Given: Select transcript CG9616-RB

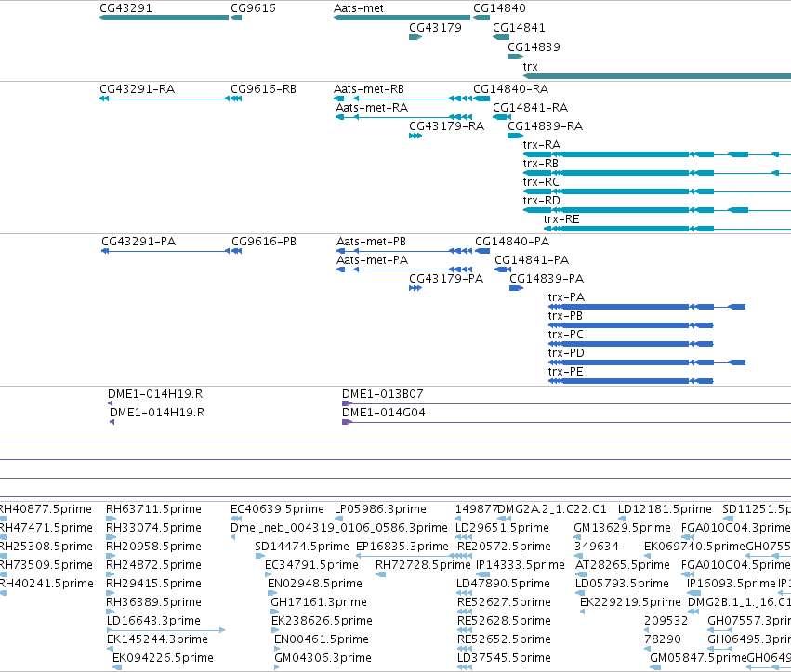Looking at the screenshot, I should pyautogui.click(x=263, y=89).
